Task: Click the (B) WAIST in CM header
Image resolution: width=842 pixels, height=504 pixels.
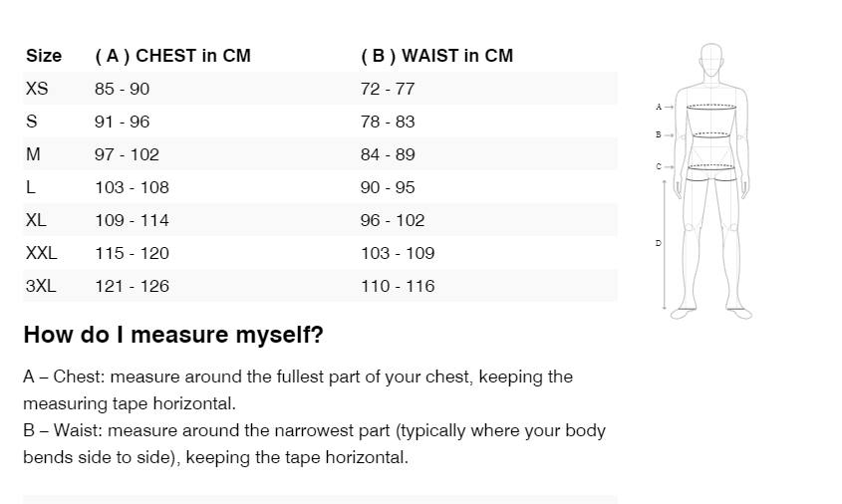Action: tap(436, 56)
